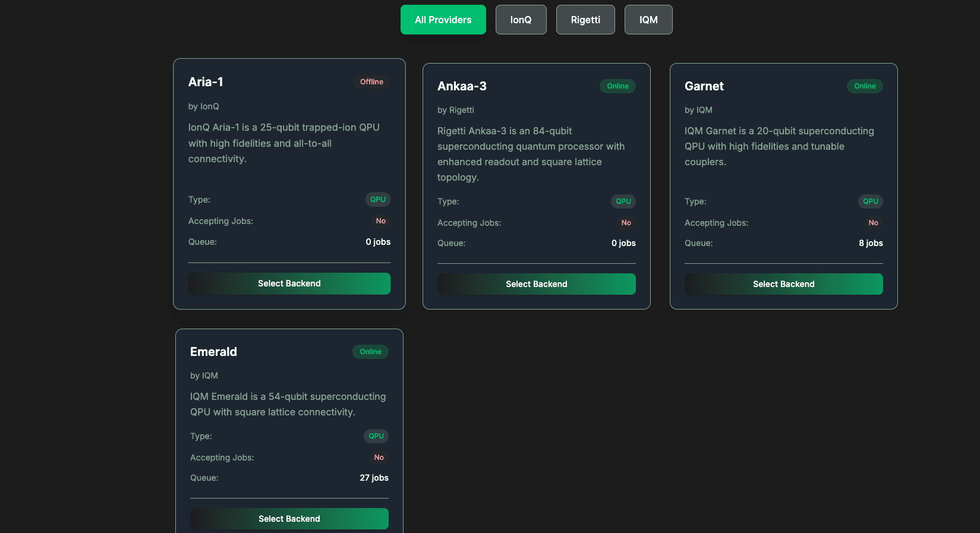Select the Garnet backend
This screenshot has height=533, width=980.
(783, 284)
